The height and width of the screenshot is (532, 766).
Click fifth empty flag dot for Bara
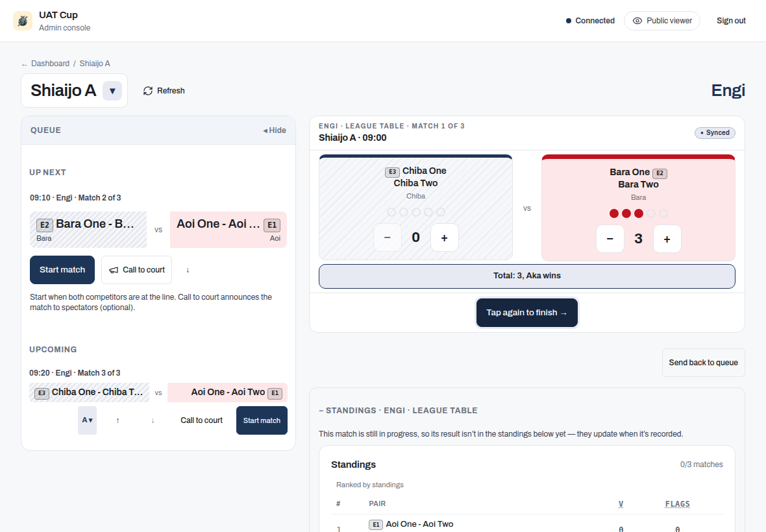(x=663, y=213)
